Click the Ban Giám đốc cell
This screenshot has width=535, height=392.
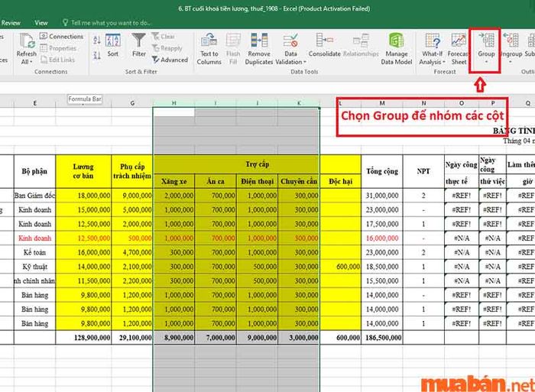[34, 196]
